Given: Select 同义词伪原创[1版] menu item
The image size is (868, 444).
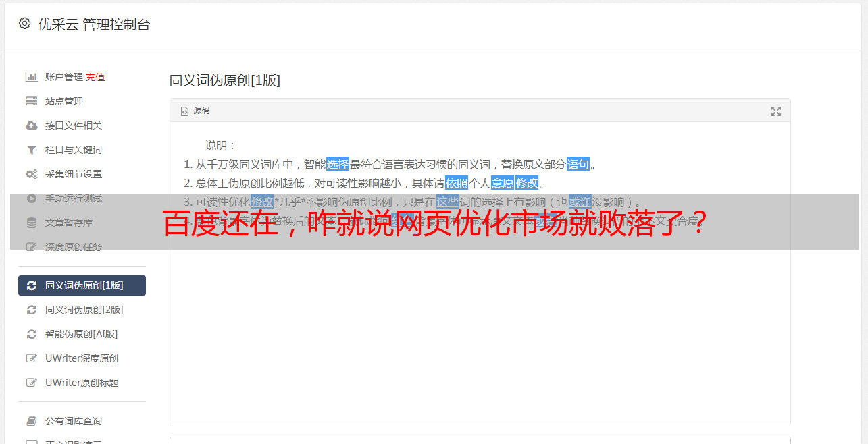Looking at the screenshot, I should point(82,285).
